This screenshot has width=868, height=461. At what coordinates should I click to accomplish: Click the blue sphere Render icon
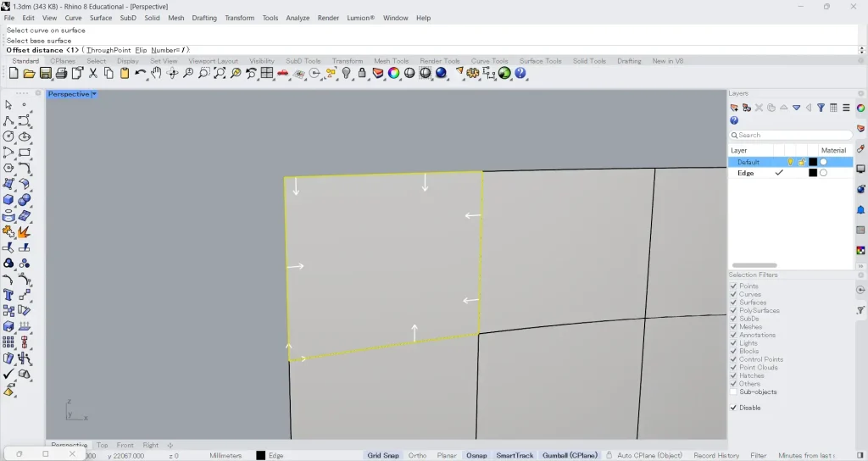(441, 73)
